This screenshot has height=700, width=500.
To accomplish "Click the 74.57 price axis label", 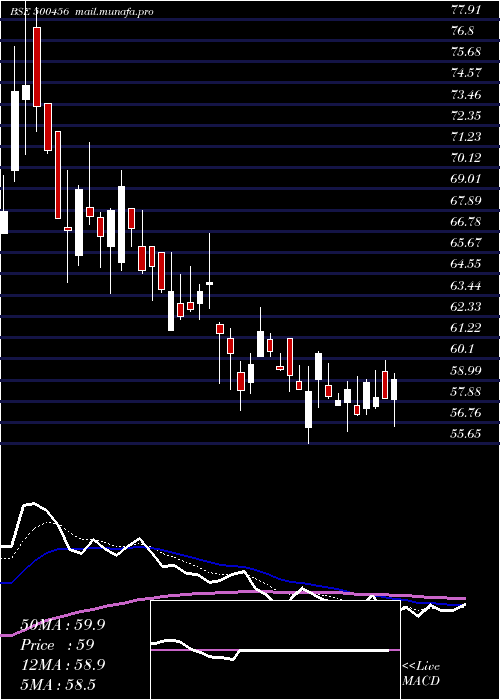I will coord(466,73).
